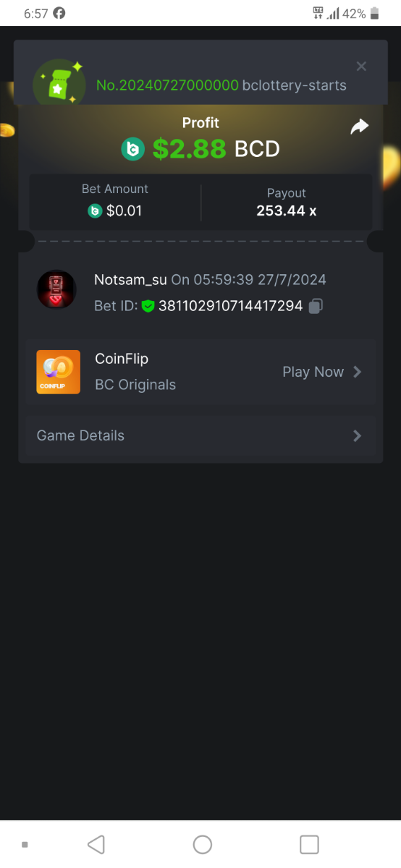Open the Notsam_su username link
Image resolution: width=401 pixels, height=868 pixels.
coord(130,279)
